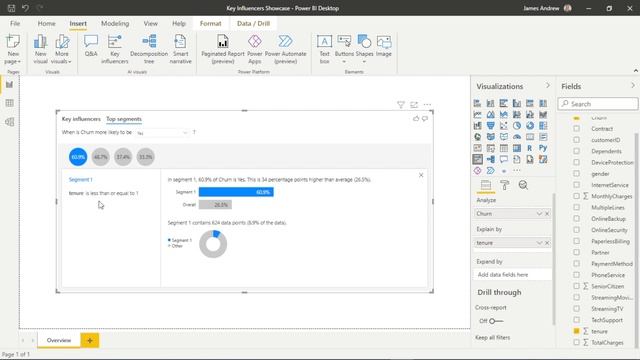640x360 pixels.
Task: Switch to the Home ribbon tab
Action: tap(47, 24)
